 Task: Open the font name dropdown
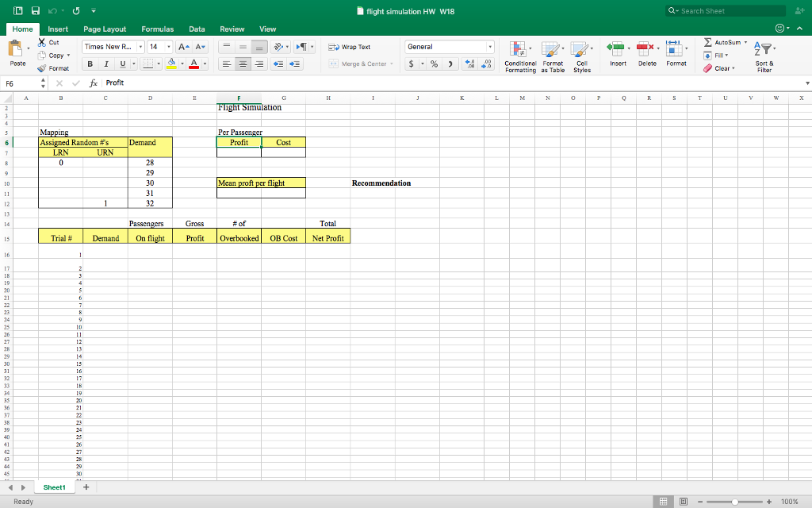click(140, 47)
